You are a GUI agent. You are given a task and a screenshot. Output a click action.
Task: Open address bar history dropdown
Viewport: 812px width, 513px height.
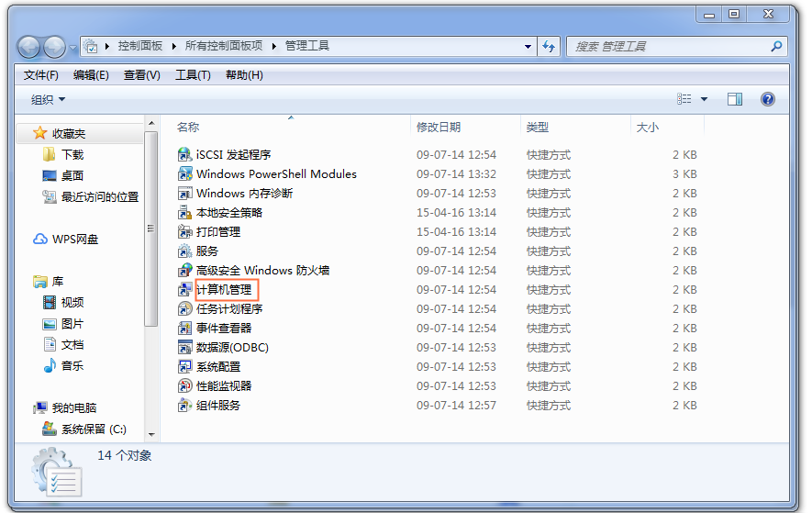[x=528, y=47]
